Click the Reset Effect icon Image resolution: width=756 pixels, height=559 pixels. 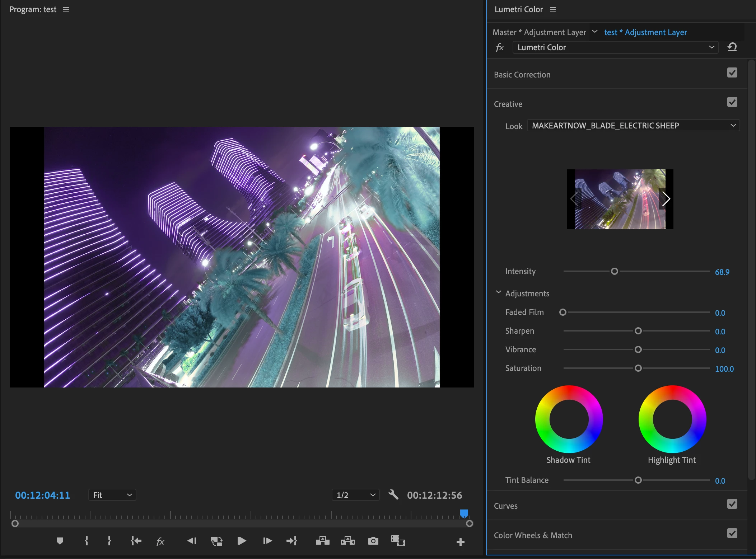pyautogui.click(x=732, y=47)
